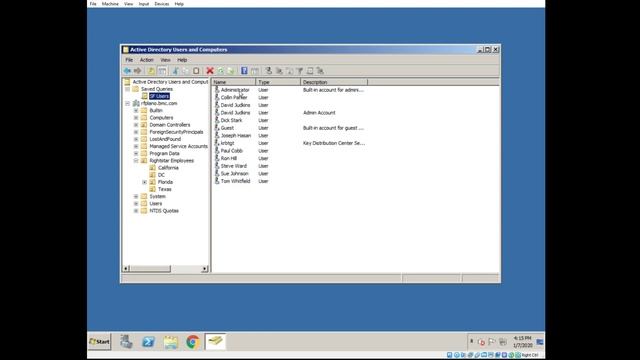Image resolution: width=640 pixels, height=360 pixels.
Task: Select the DC organizational unit
Action: pos(161,175)
